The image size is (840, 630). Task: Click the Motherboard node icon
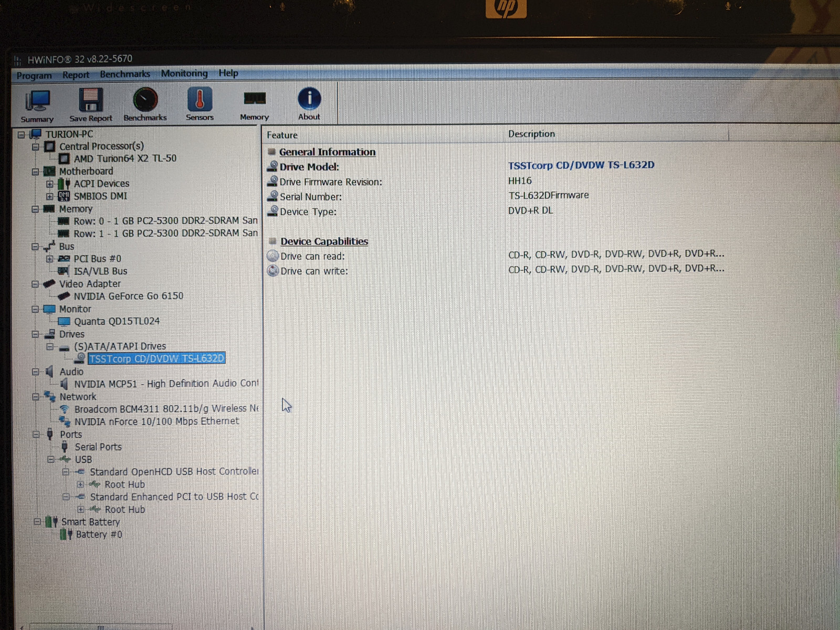[x=49, y=172]
